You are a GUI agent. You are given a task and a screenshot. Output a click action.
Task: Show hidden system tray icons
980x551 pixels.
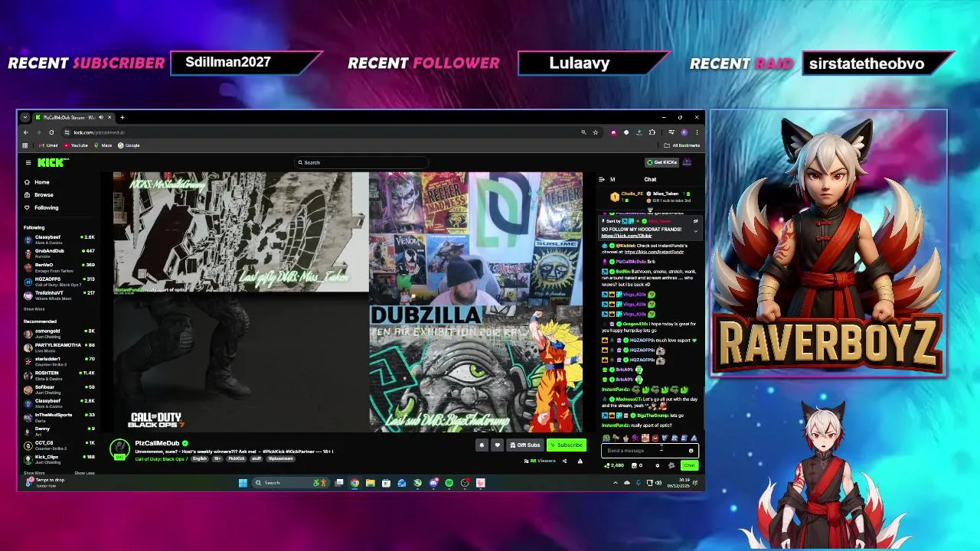(x=616, y=483)
